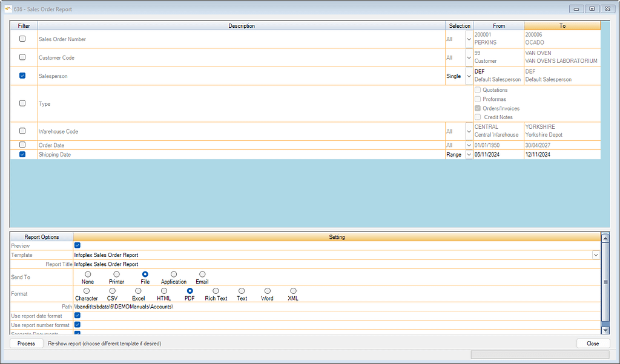Screen dimensions: 620x364
Task: Click the app icon in title bar
Action: pos(7,8)
